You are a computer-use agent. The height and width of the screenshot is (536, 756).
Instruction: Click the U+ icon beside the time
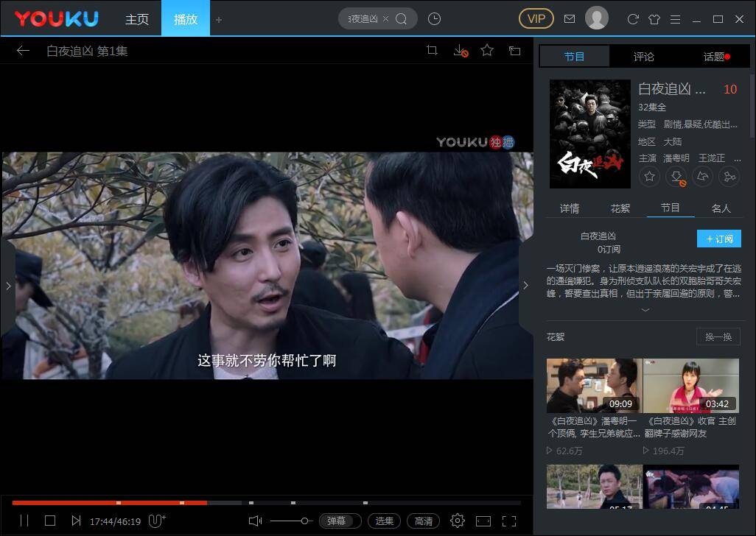(x=157, y=521)
